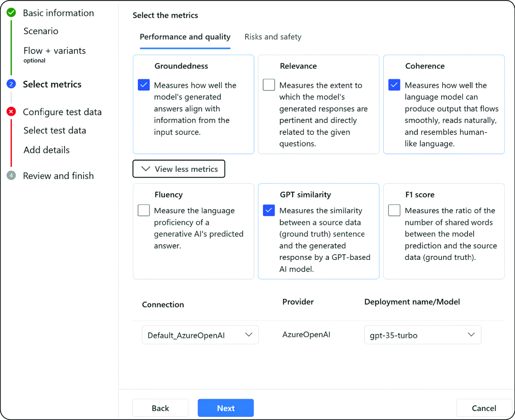
Task: Click the Provider column header
Action: [298, 302]
